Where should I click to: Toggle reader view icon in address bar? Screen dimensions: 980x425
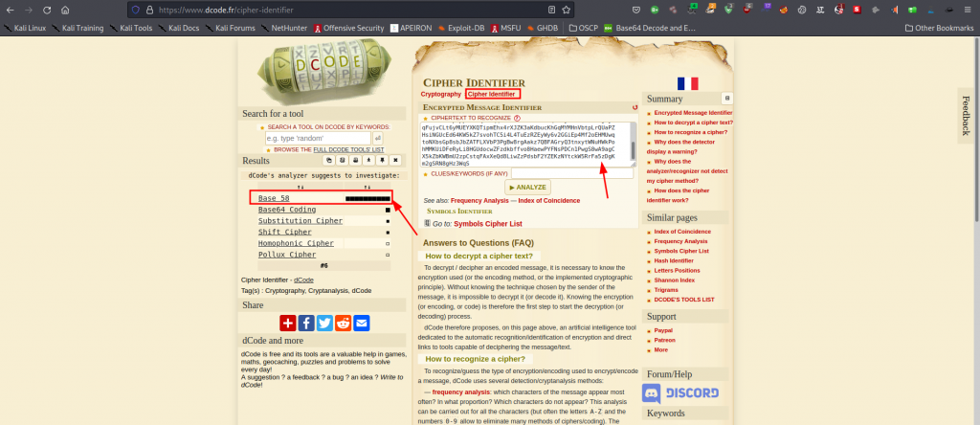(x=551, y=10)
